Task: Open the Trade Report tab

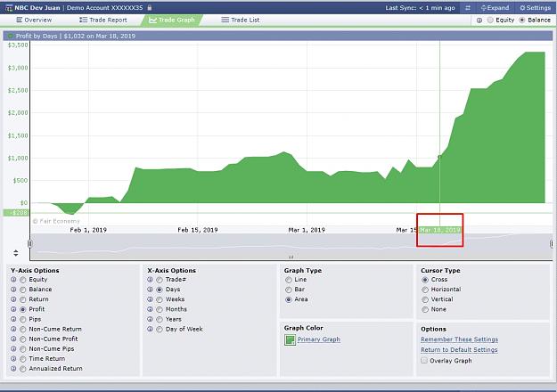Action: pyautogui.click(x=103, y=20)
